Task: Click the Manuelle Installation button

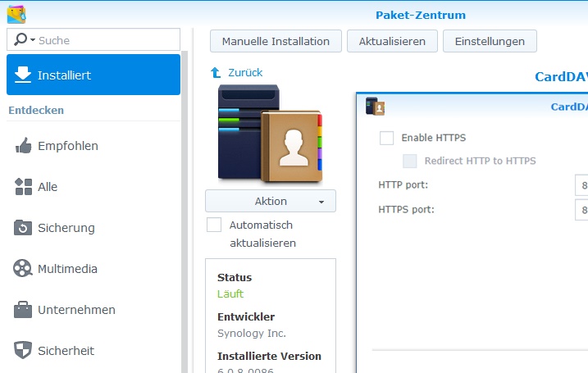Action: pyautogui.click(x=276, y=41)
